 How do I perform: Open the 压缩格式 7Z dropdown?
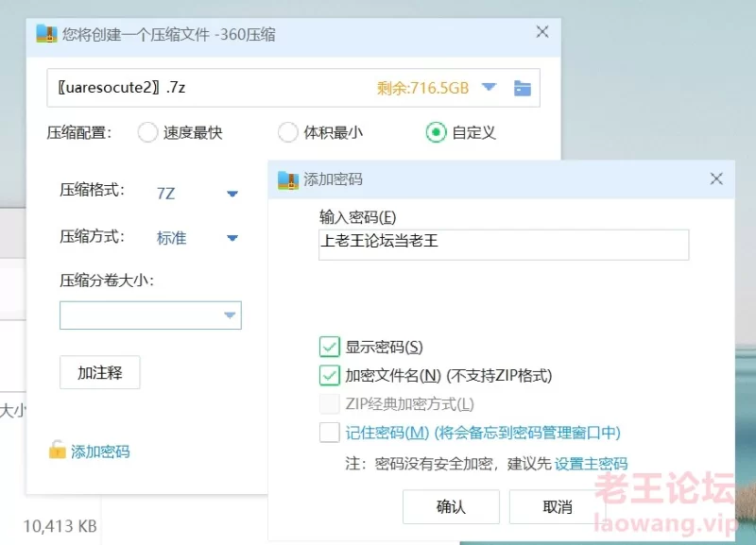232,194
